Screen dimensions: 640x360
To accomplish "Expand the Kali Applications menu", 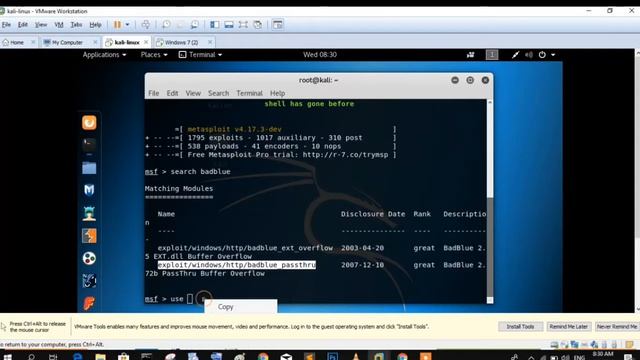I will 104,55.
